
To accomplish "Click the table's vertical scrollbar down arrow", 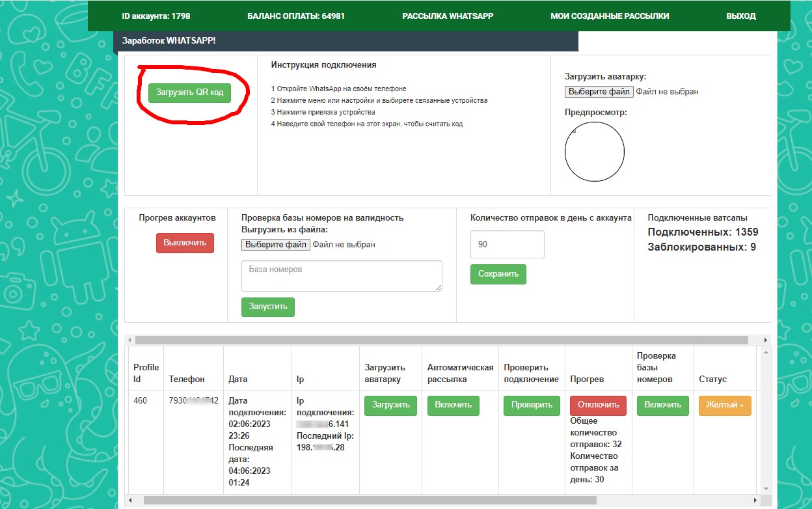I will pyautogui.click(x=765, y=488).
